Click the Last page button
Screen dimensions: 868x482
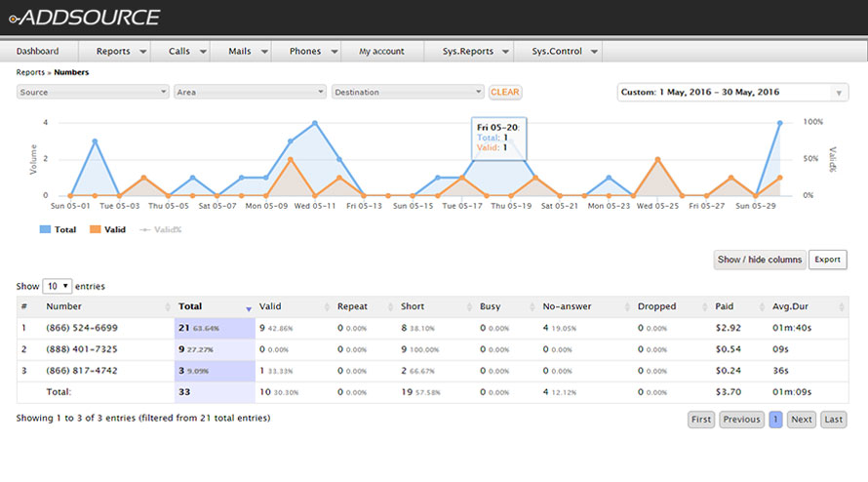coord(834,420)
